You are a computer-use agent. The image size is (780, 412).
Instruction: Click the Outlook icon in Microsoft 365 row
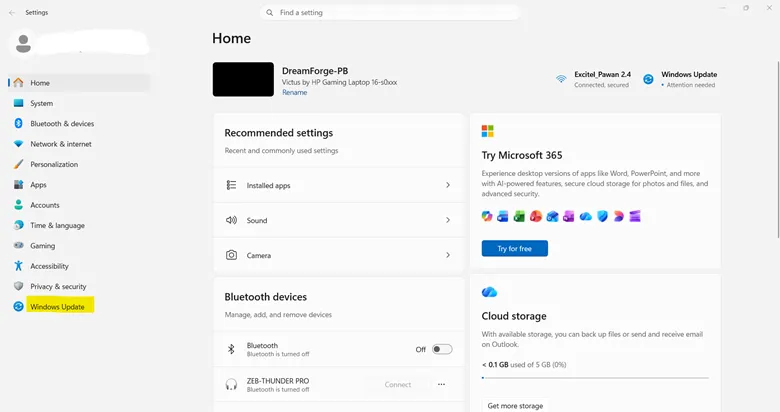552,216
